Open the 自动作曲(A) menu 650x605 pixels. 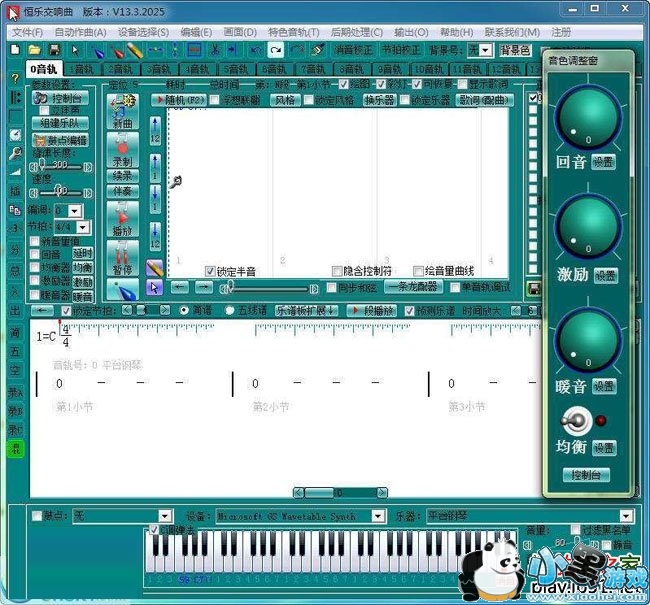(80, 32)
